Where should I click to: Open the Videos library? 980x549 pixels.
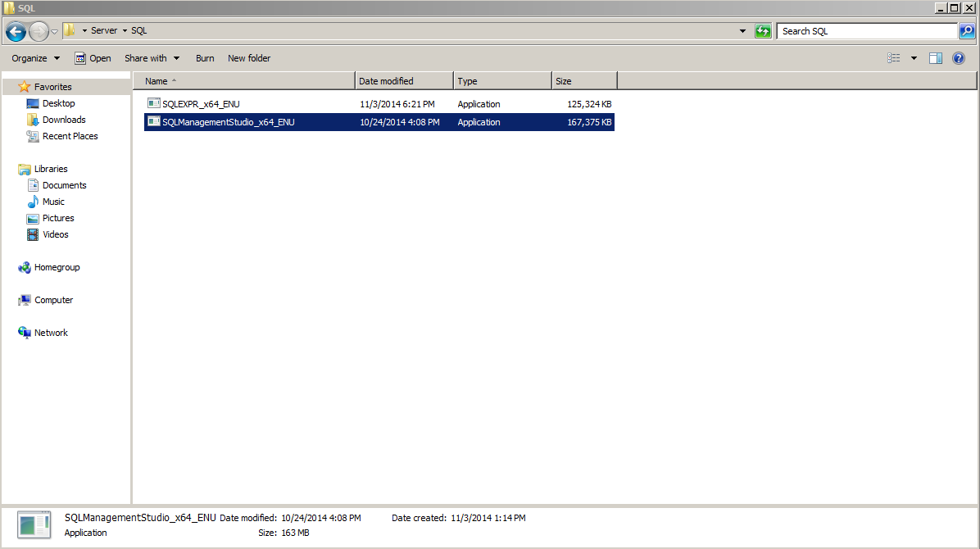(55, 234)
